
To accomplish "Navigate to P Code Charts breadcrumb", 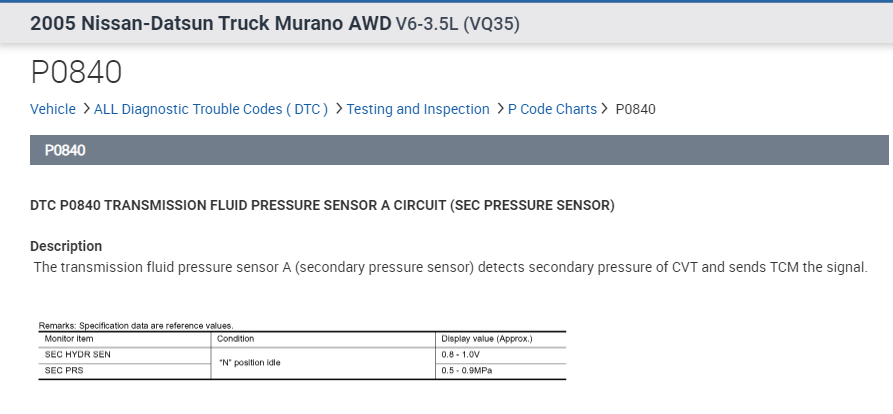I will (x=552, y=109).
